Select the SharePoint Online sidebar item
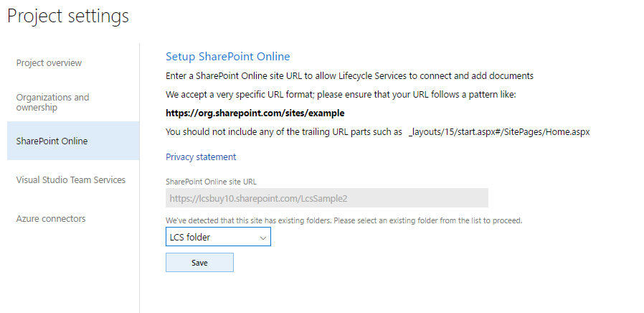The height and width of the screenshot is (313, 644). (52, 141)
